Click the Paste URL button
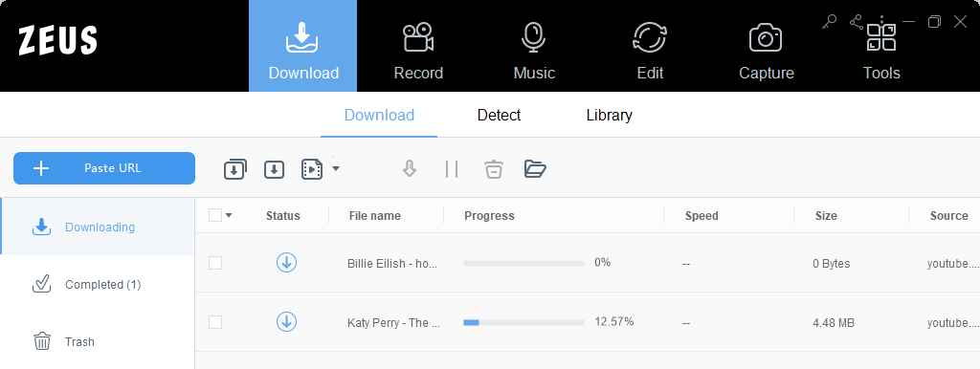Image resolution: width=980 pixels, height=369 pixels. pyautogui.click(x=104, y=168)
